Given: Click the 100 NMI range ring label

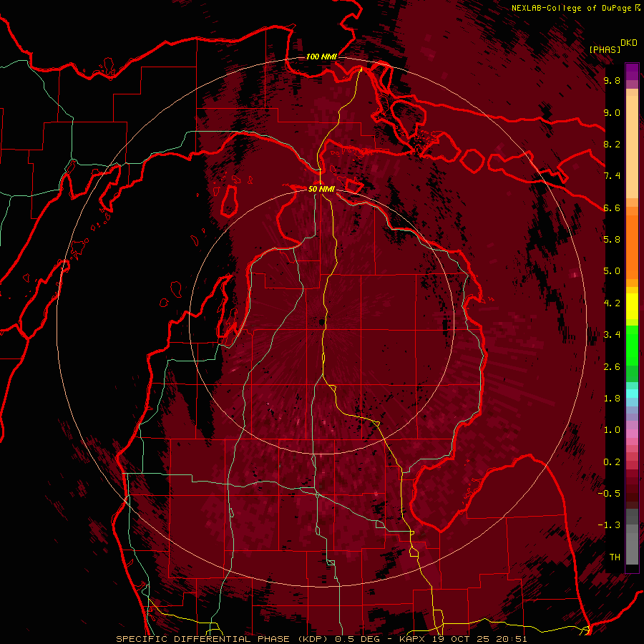Looking at the screenshot, I should (x=321, y=57).
